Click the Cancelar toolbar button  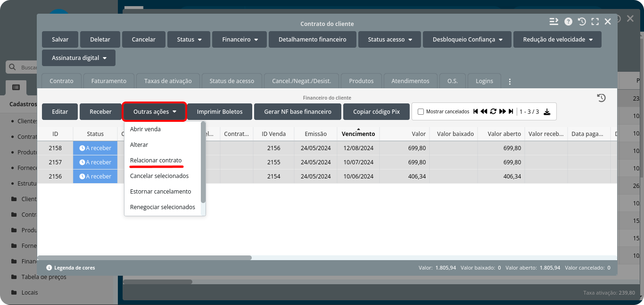(143, 40)
